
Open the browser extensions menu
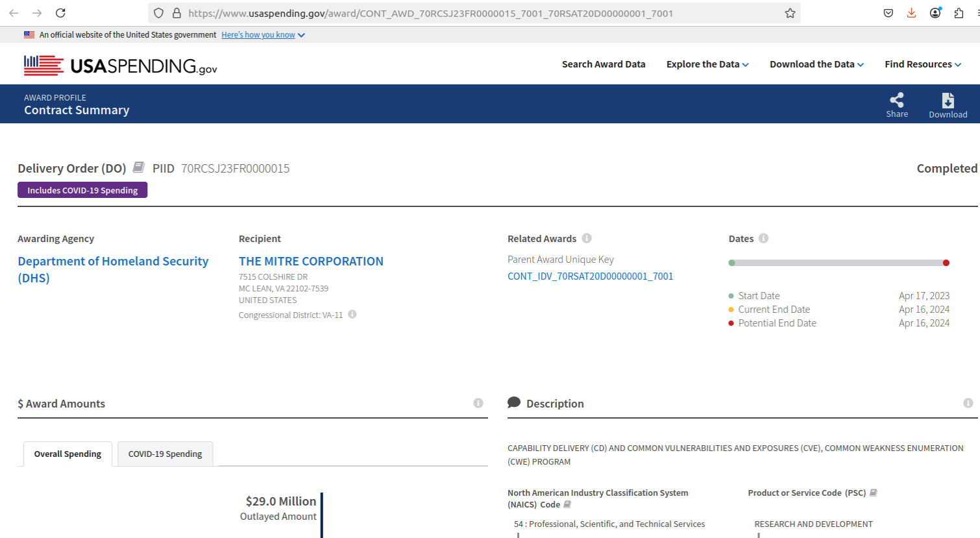click(959, 13)
